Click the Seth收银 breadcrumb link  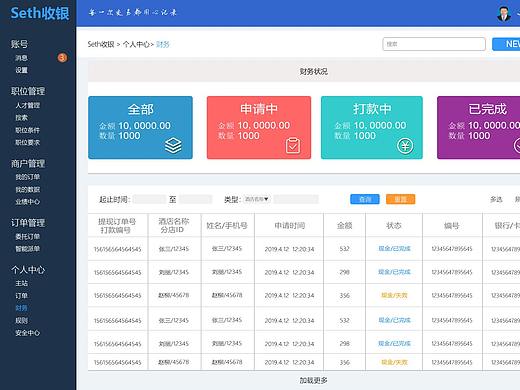point(101,44)
